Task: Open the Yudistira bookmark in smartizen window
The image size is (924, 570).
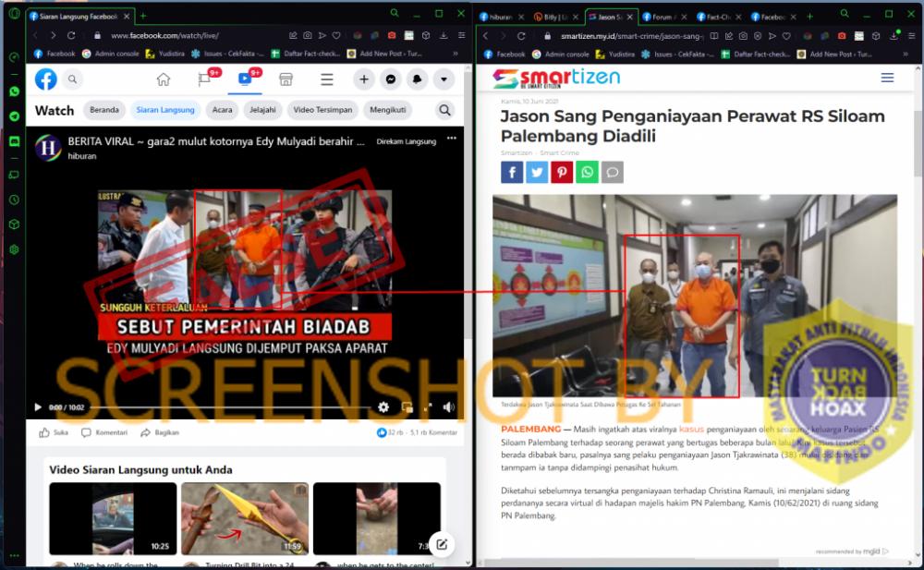Action: [x=615, y=55]
